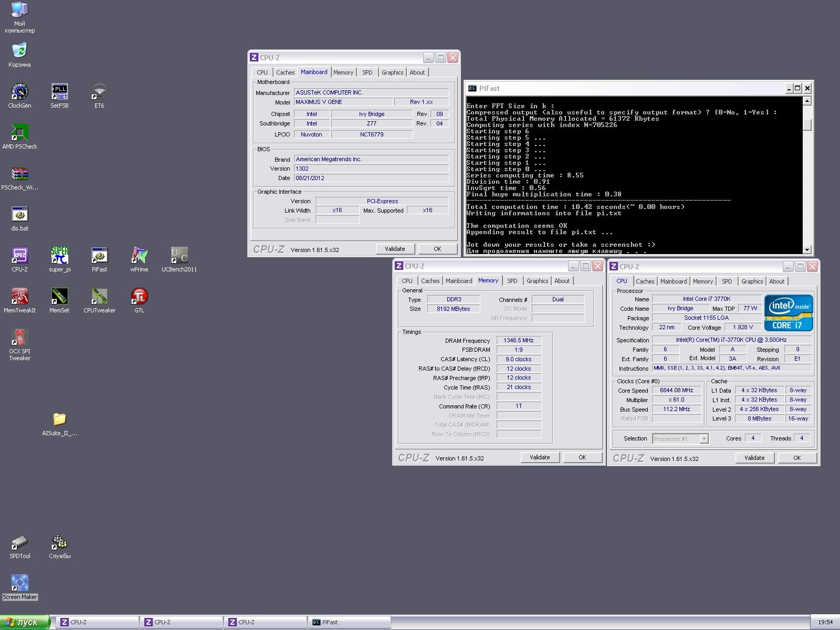Switch to the Memory tab in Mainboard CPU-Z window
The height and width of the screenshot is (630, 840).
(343, 72)
